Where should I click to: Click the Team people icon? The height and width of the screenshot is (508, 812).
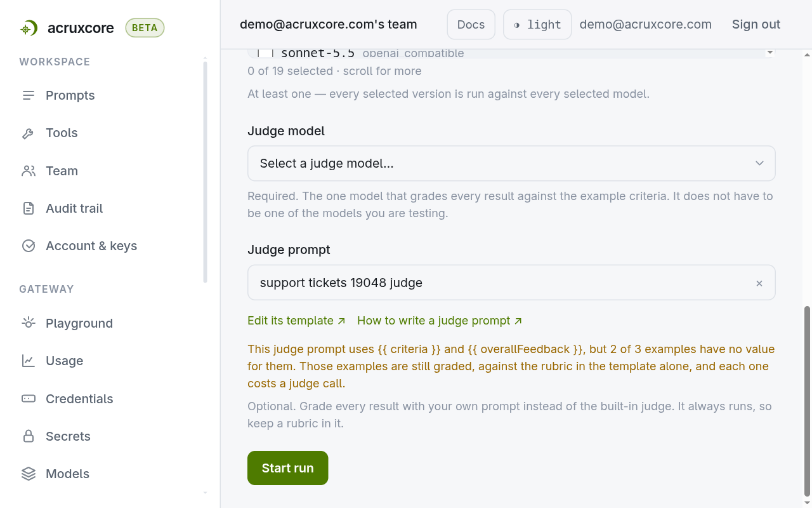(29, 171)
